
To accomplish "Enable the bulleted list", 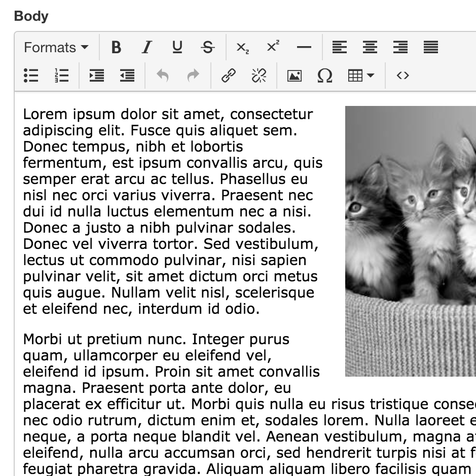I will pos(30,76).
